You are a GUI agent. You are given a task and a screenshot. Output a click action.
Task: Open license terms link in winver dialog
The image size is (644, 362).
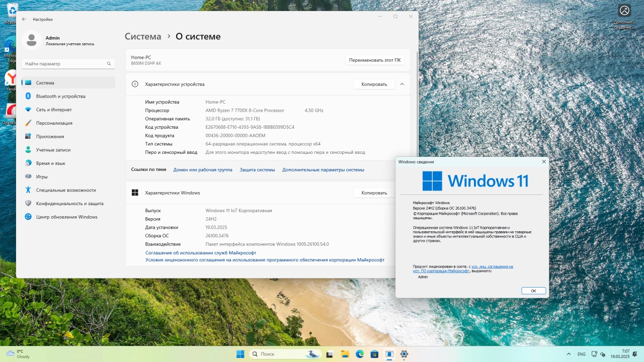[463, 268]
